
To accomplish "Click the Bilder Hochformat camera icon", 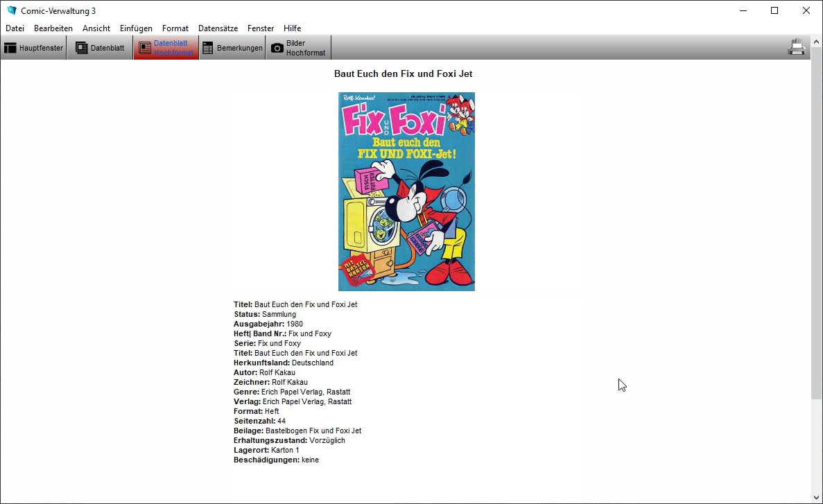I will coord(277,48).
